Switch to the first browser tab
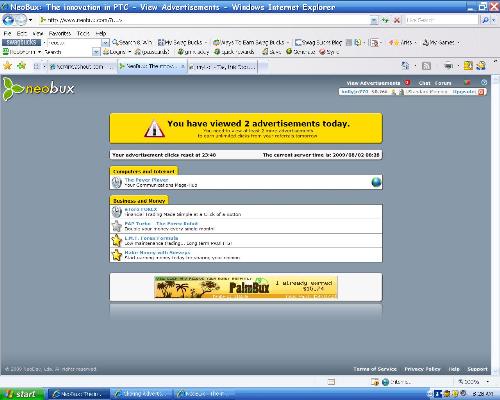 [x=81, y=67]
